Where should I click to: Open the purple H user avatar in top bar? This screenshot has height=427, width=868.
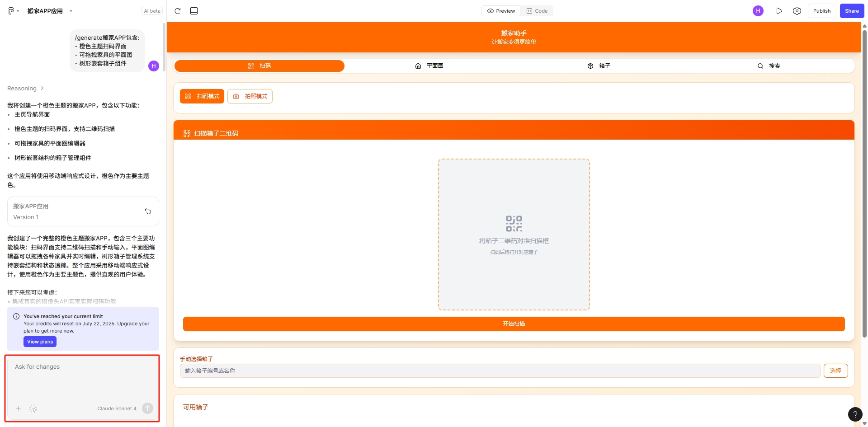pyautogui.click(x=758, y=11)
